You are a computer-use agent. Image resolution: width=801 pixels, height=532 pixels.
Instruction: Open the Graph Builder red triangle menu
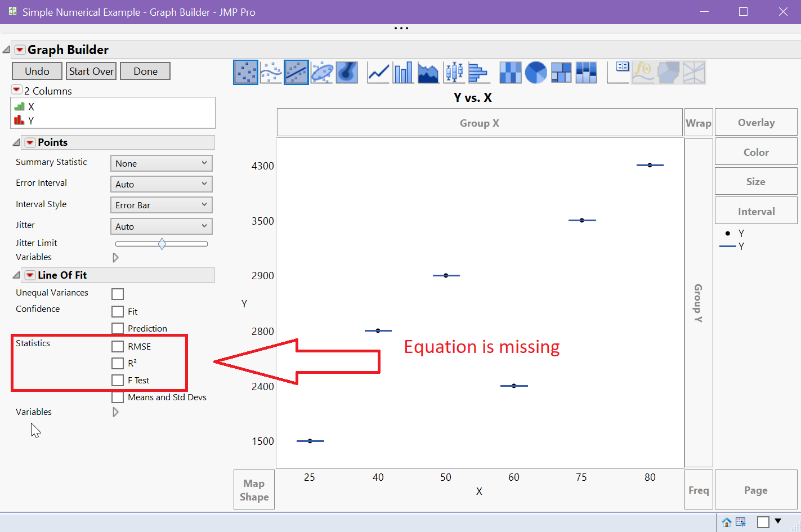pyautogui.click(x=20, y=50)
